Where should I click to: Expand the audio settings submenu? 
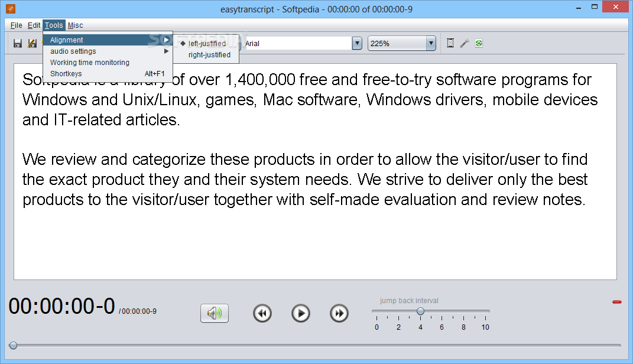[x=108, y=51]
